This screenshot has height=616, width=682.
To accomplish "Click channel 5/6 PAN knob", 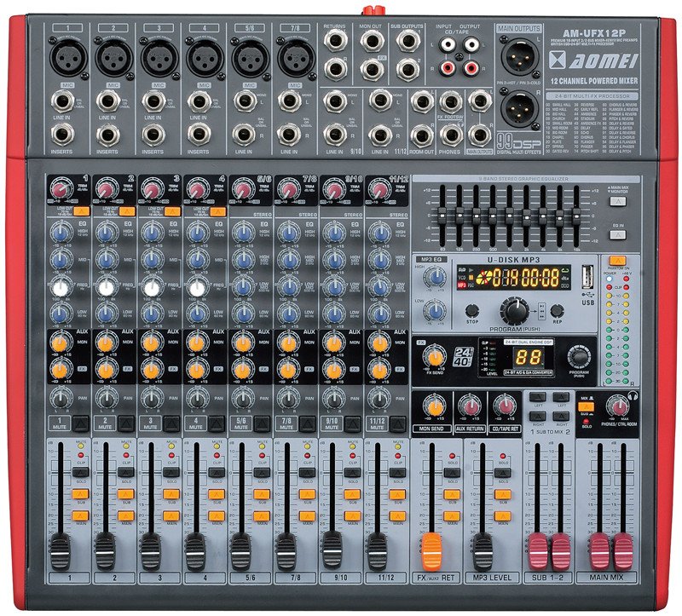I will (x=243, y=398).
